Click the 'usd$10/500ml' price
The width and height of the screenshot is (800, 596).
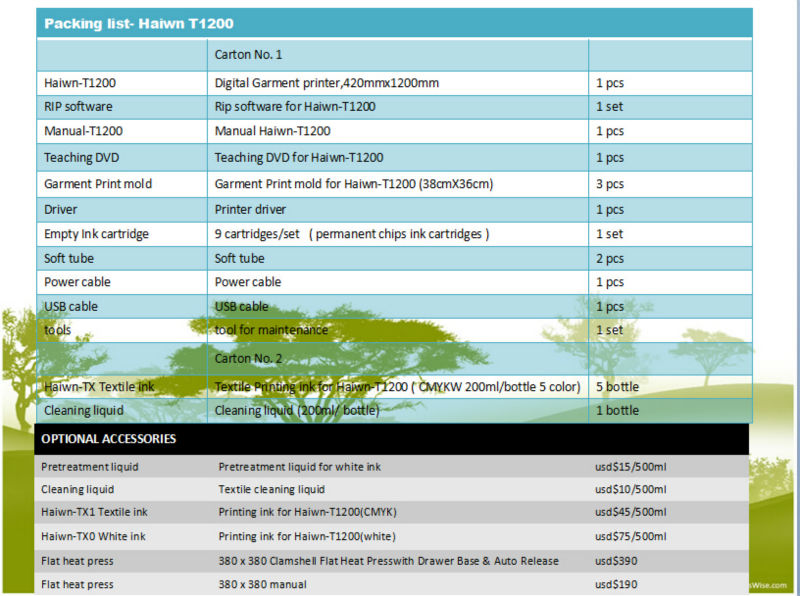click(631, 489)
